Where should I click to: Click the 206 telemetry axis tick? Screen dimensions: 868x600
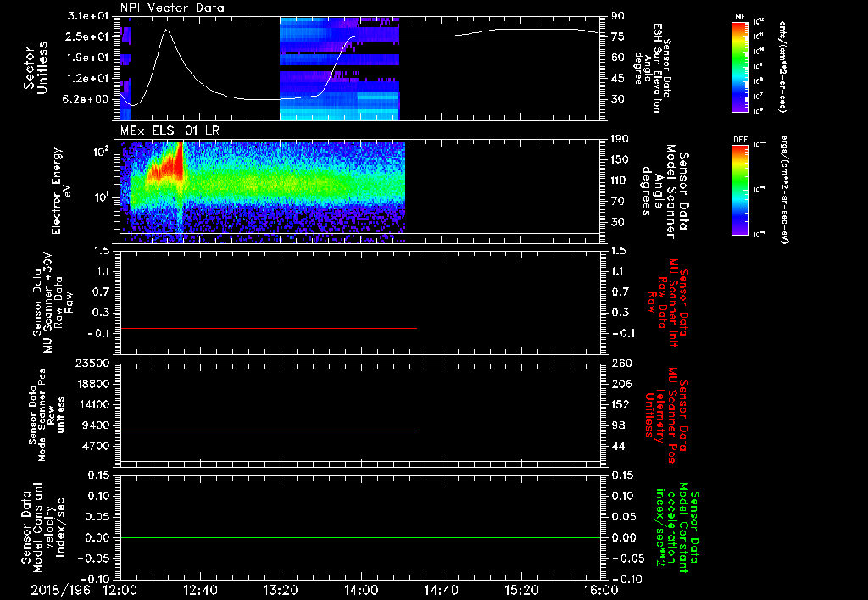click(x=621, y=384)
